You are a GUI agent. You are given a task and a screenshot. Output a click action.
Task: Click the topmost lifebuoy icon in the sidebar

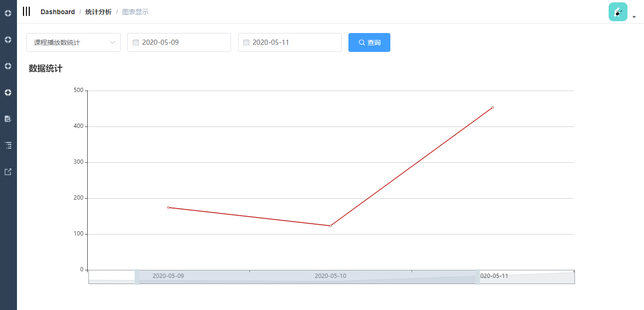click(8, 13)
